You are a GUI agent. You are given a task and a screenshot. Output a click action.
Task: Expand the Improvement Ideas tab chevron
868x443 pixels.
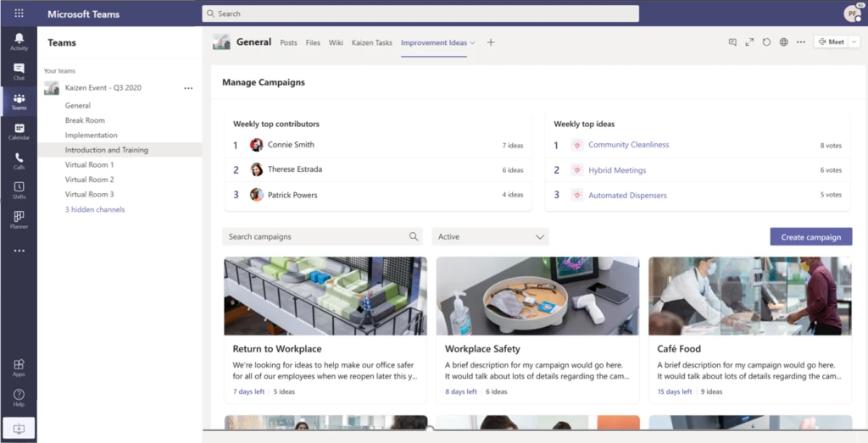coord(472,42)
